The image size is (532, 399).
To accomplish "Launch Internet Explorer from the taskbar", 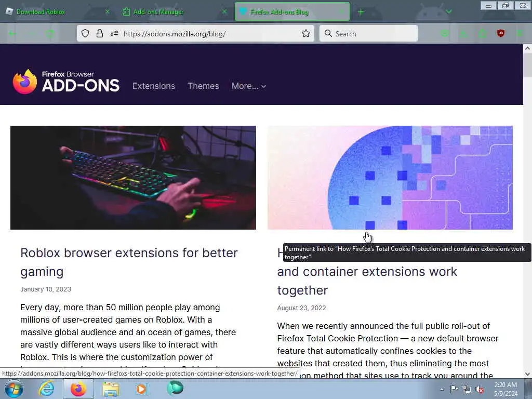I will pyautogui.click(x=46, y=389).
